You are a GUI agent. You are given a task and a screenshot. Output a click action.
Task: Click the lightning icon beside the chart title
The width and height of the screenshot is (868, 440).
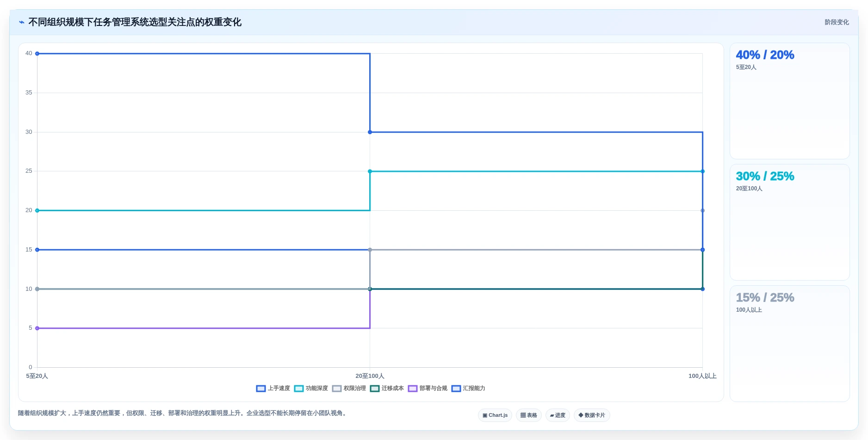(21, 22)
